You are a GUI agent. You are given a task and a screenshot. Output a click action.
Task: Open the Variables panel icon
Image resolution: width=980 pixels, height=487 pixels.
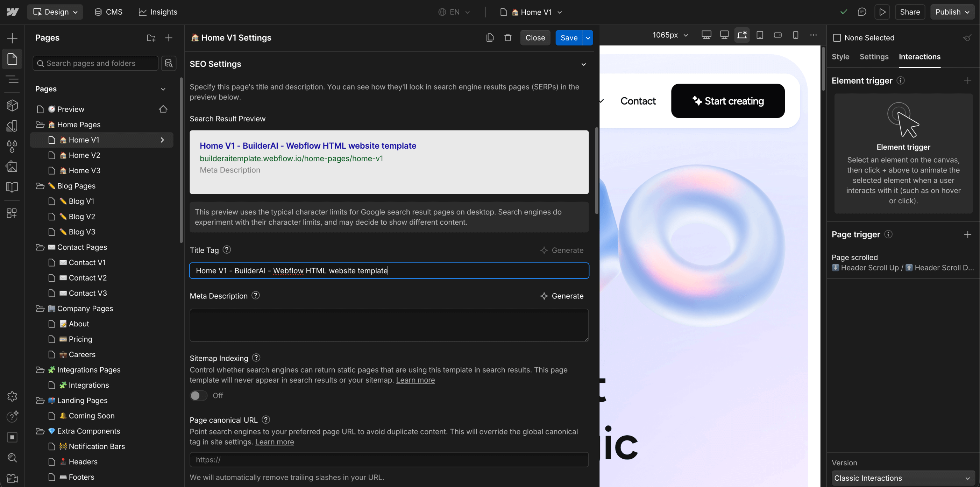[12, 126]
